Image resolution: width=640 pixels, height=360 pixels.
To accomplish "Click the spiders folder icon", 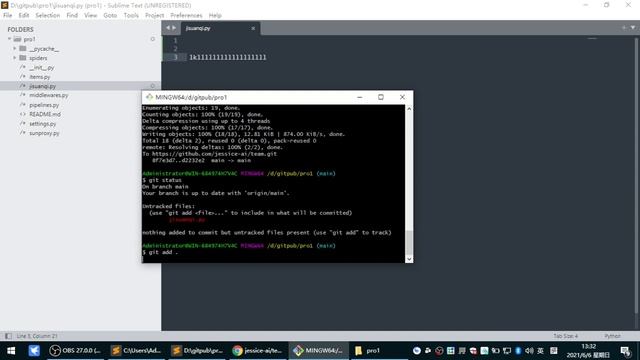I will 23,58.
